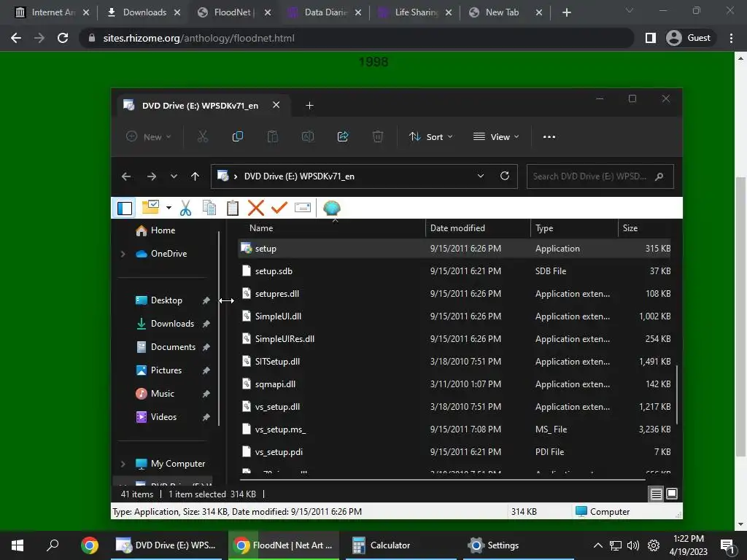747x560 pixels.
Task: Switch to details view layout button
Action: [656, 494]
